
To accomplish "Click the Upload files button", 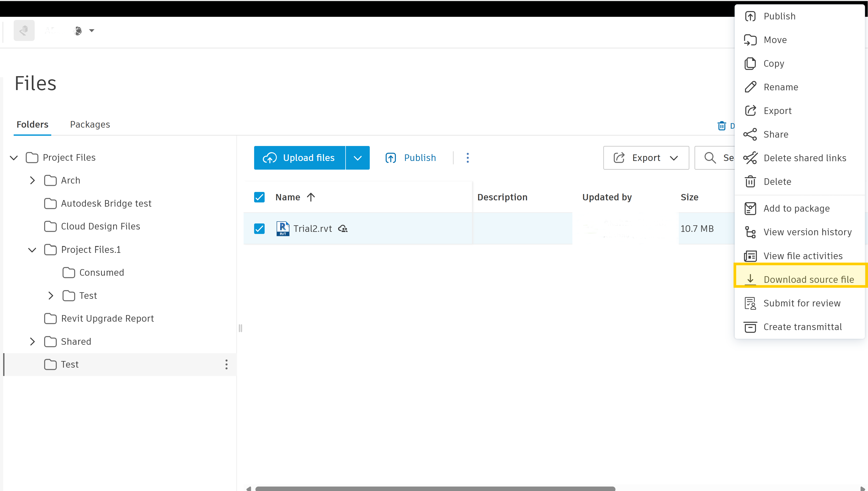I will tap(299, 158).
